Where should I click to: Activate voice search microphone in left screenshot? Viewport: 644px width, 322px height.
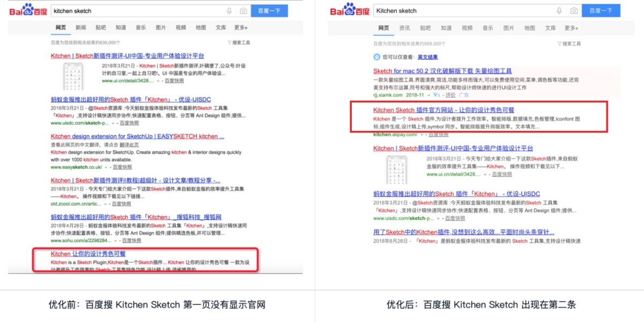click(x=230, y=11)
